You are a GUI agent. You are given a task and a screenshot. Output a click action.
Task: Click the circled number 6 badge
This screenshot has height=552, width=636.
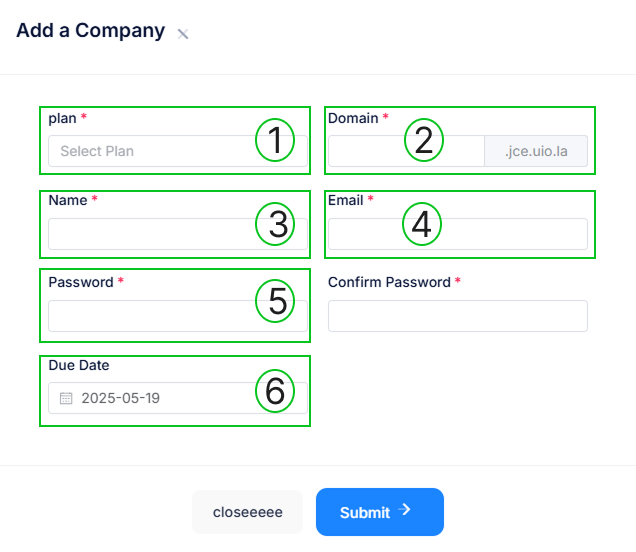click(x=275, y=391)
